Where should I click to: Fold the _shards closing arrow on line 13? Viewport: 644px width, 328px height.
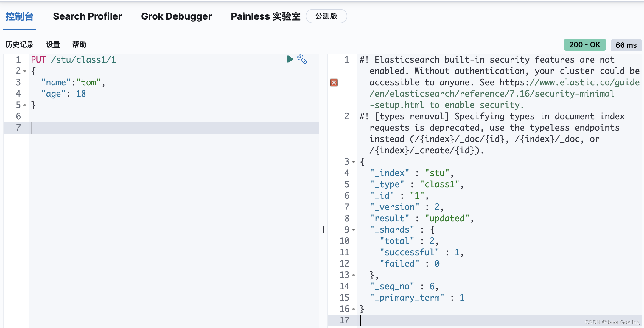click(x=354, y=275)
